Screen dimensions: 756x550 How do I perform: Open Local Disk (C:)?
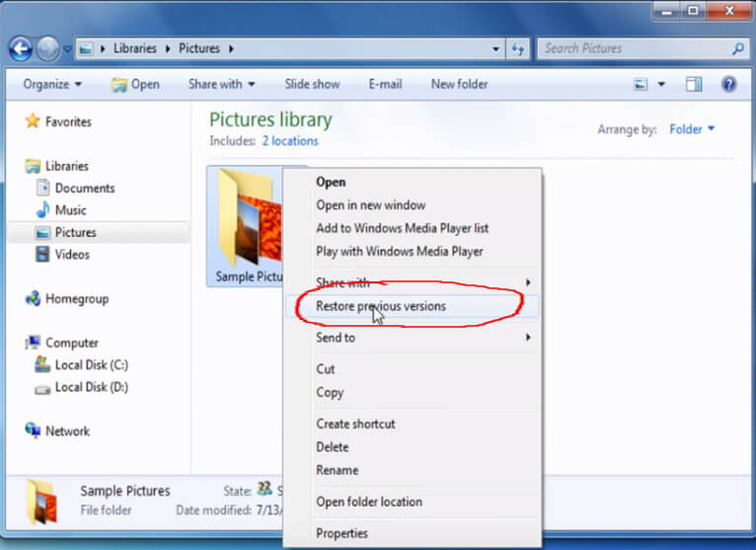click(x=92, y=365)
